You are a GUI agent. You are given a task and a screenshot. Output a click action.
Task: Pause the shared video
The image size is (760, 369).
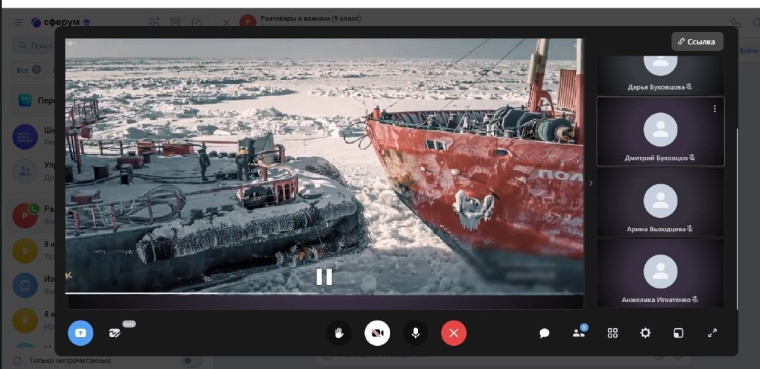click(324, 277)
